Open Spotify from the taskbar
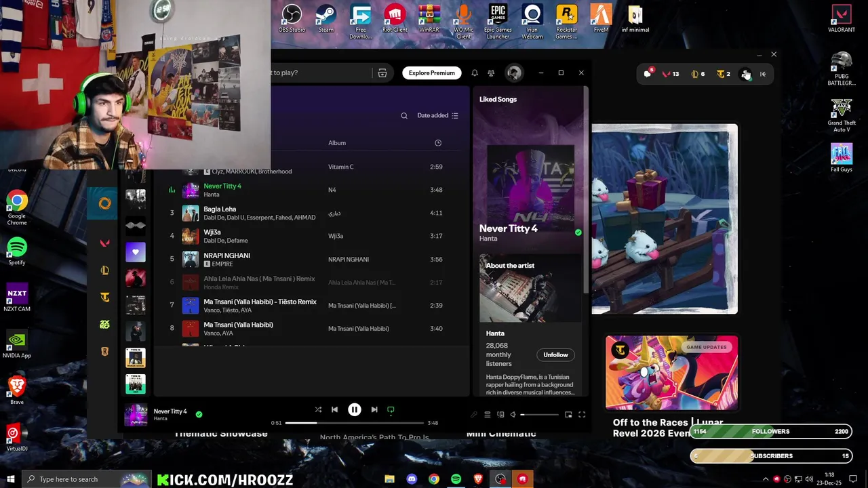 click(456, 479)
